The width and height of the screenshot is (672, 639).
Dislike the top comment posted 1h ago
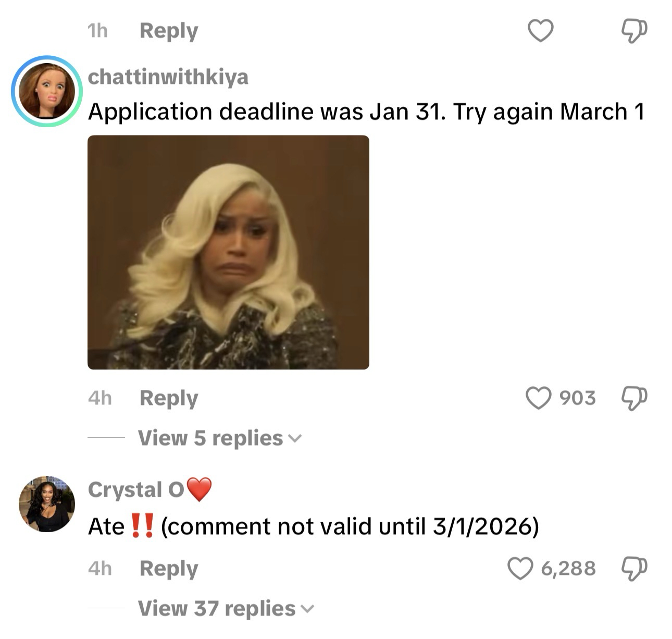[x=634, y=31]
